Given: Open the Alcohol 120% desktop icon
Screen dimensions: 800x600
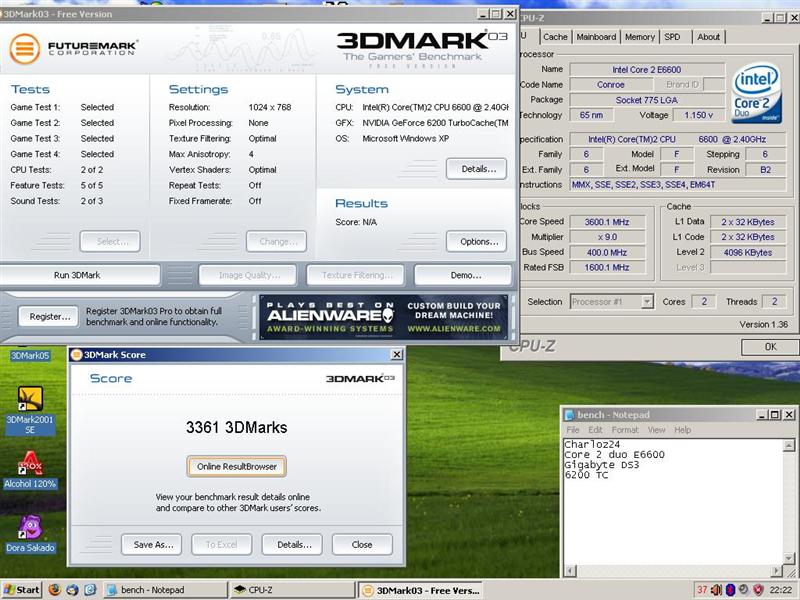Looking at the screenshot, I should 30,470.
